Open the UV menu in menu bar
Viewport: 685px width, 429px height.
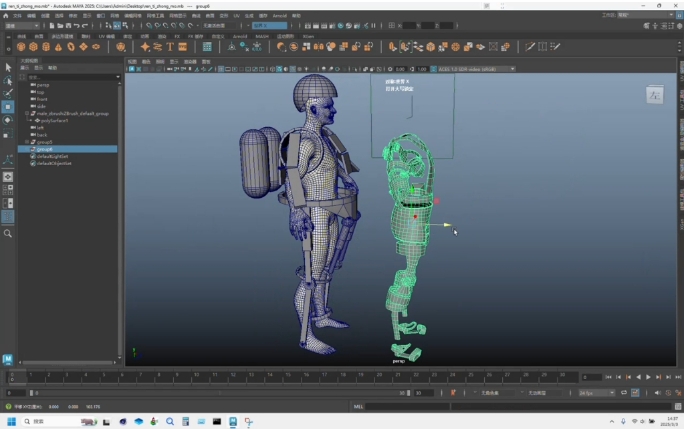236,16
